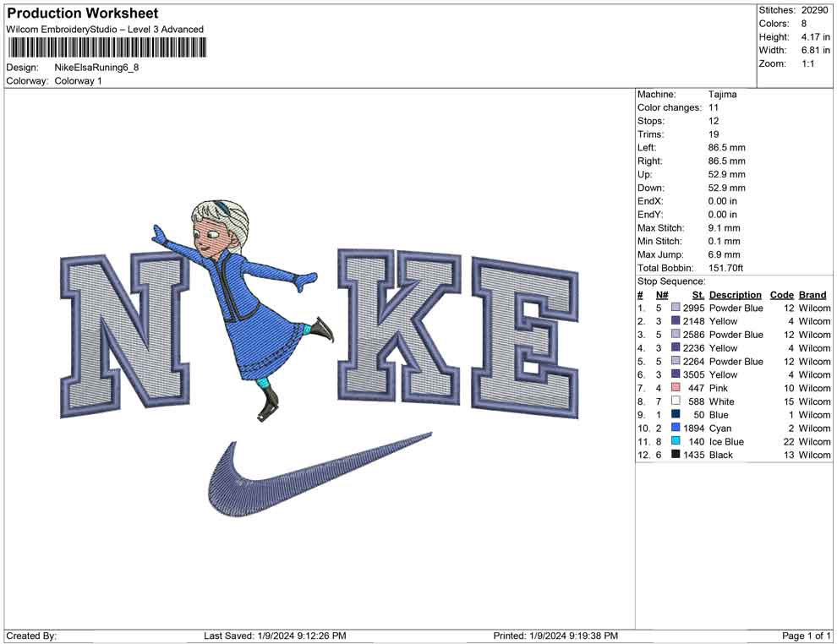The height and width of the screenshot is (644, 837).
Task: Click the Right row's 86.5 mm value
Action: pyautogui.click(x=727, y=161)
